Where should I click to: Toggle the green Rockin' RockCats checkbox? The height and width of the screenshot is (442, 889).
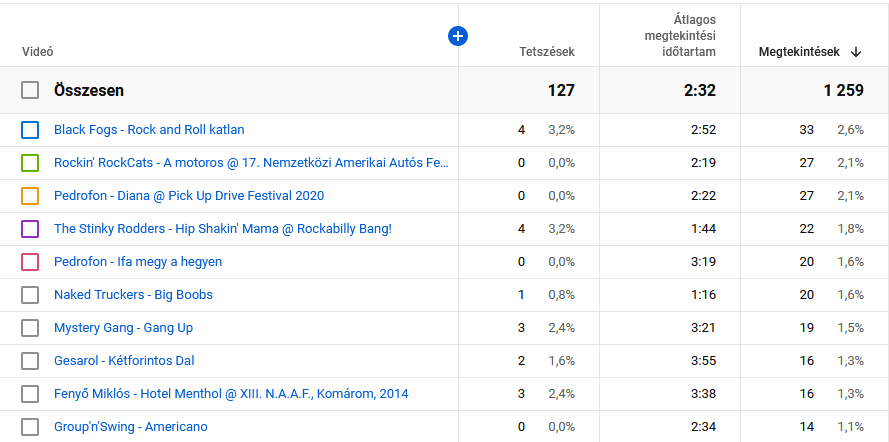[x=30, y=163]
